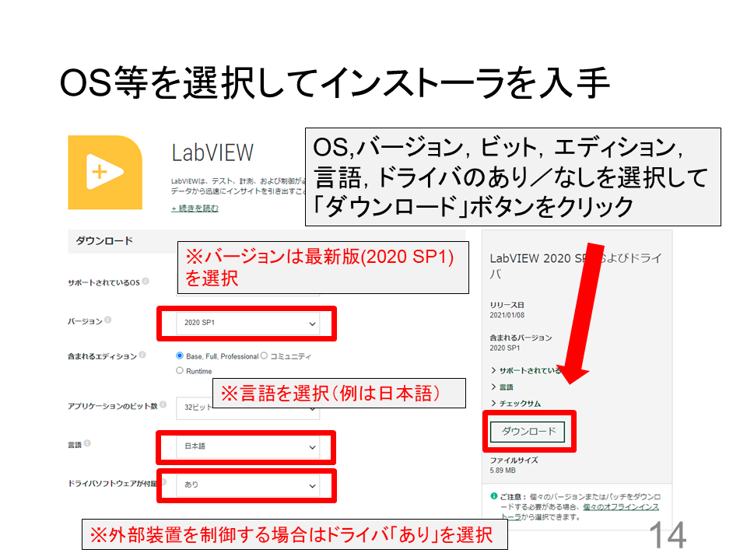Open the ドライバソフトウェア あり dropdown

[247, 485]
